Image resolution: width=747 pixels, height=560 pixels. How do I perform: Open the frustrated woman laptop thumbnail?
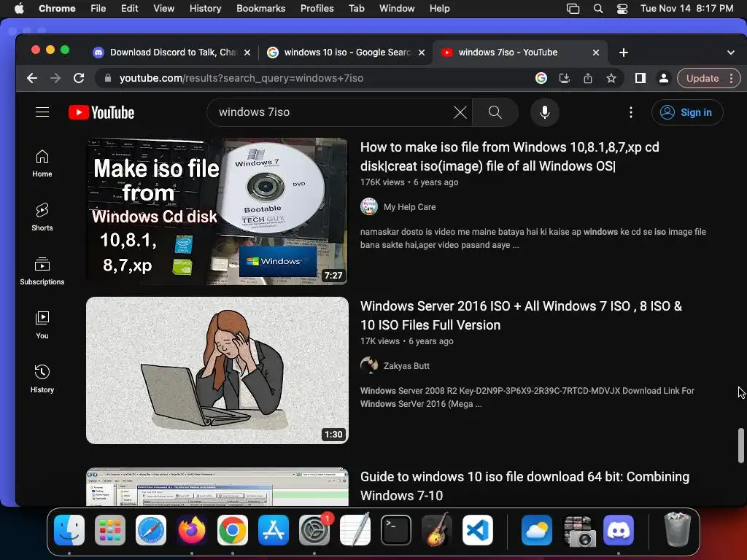coord(217,370)
